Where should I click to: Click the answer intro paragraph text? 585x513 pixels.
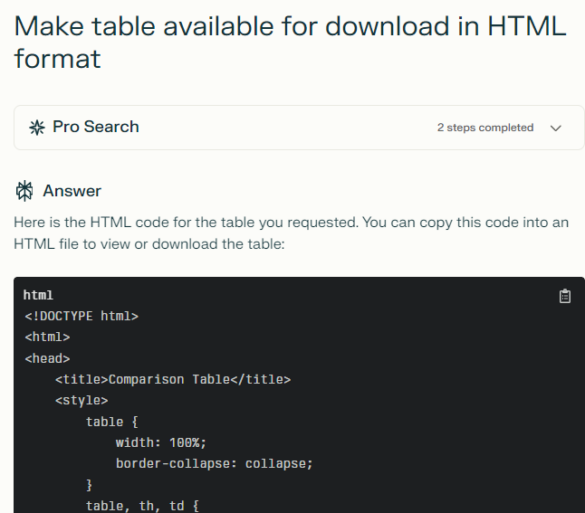point(291,233)
